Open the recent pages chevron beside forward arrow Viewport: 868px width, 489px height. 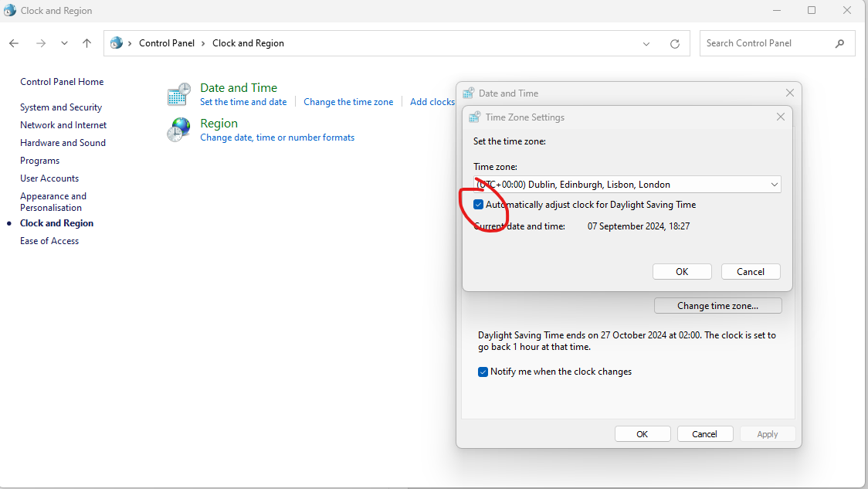pos(64,43)
